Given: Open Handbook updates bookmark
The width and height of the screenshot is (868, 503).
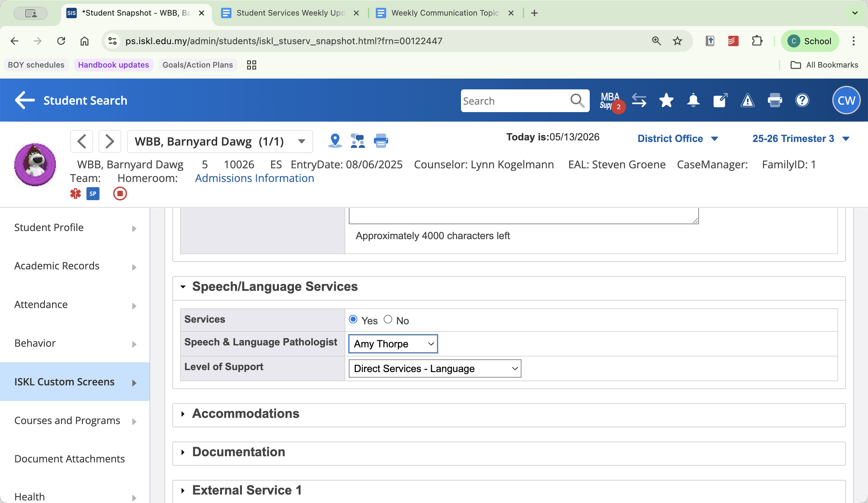Looking at the screenshot, I should (x=113, y=65).
